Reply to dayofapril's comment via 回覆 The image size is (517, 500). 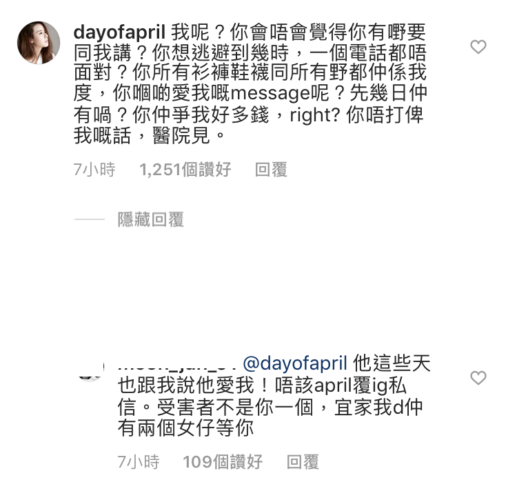click(x=271, y=170)
